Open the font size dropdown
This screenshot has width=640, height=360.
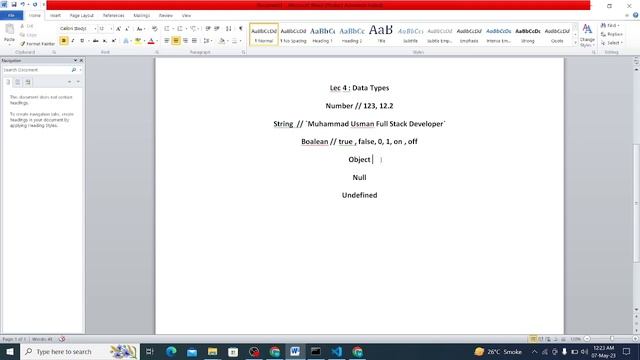[x=111, y=29]
